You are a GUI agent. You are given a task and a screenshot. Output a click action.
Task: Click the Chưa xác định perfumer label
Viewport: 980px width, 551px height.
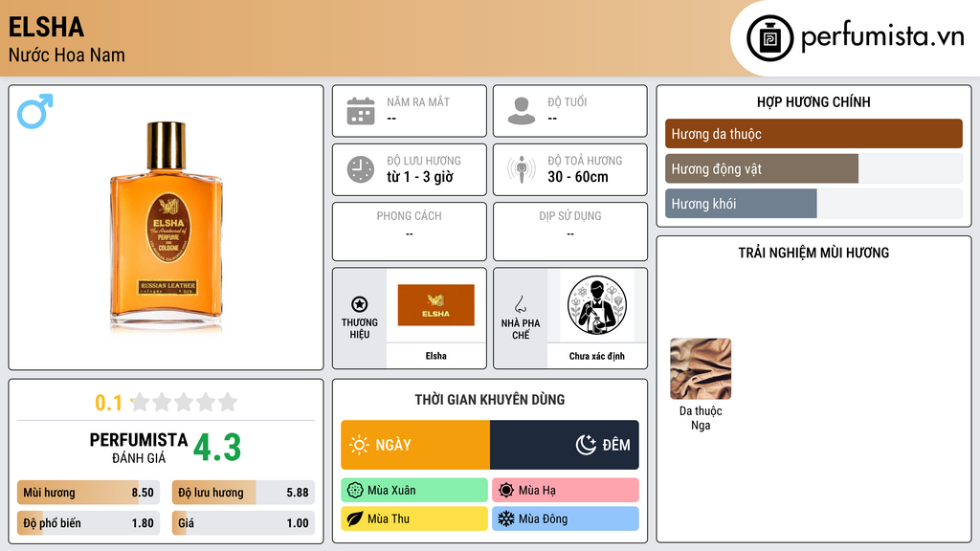(597, 356)
